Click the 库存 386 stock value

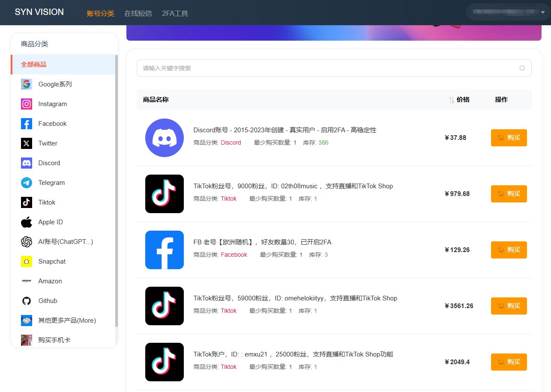pyautogui.click(x=323, y=143)
